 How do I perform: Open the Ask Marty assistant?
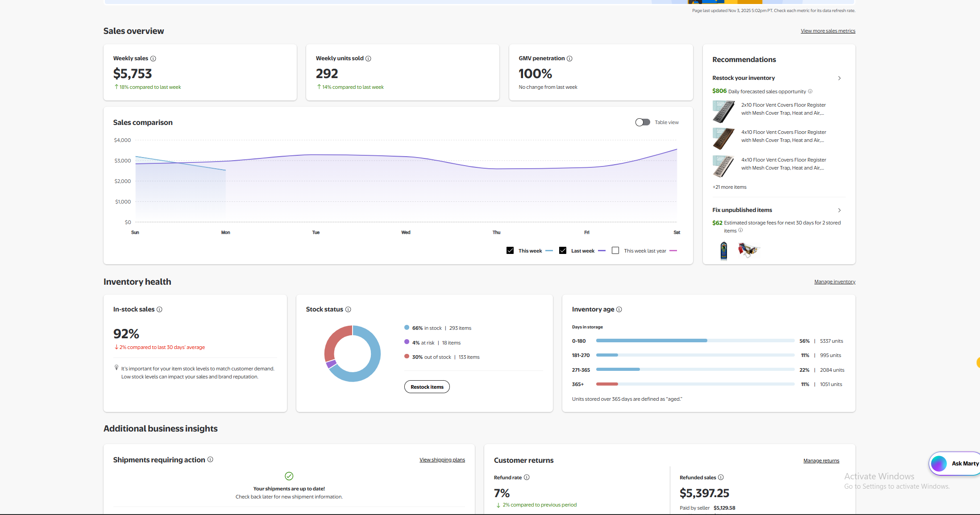pyautogui.click(x=955, y=464)
